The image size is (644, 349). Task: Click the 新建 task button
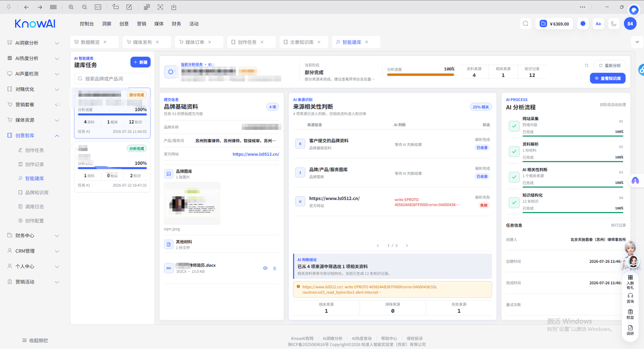click(140, 62)
